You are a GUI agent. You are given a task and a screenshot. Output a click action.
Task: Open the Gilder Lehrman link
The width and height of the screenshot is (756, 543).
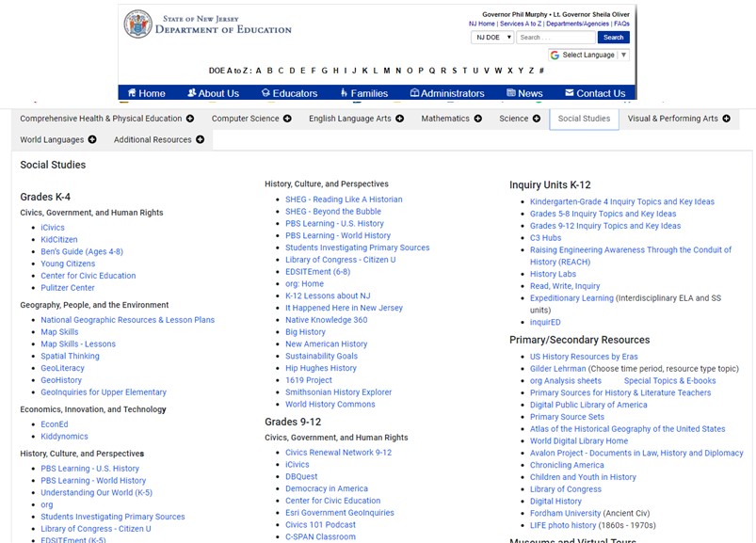pyautogui.click(x=558, y=369)
